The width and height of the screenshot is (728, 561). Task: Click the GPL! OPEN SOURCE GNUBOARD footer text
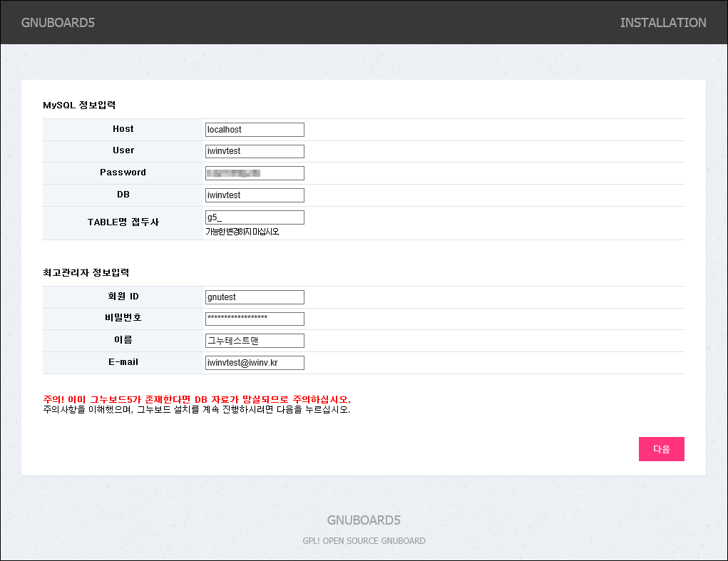click(x=364, y=540)
